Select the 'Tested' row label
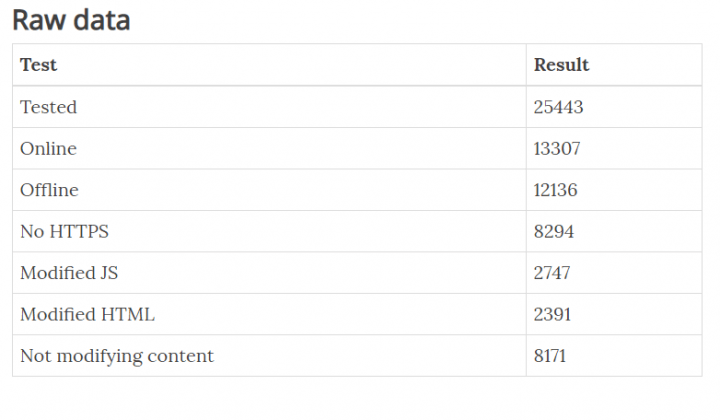This screenshot has height=420, width=720. [x=48, y=107]
